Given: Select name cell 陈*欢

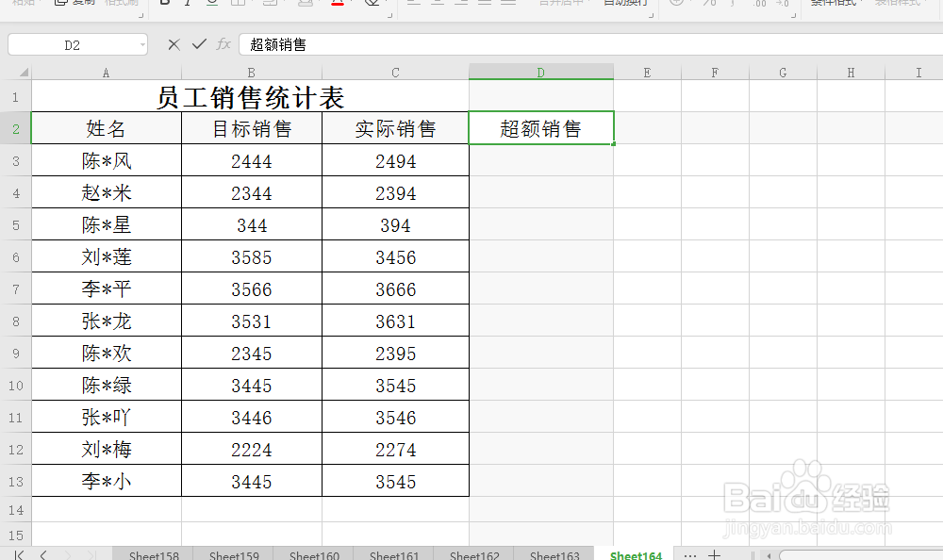Looking at the screenshot, I should tap(106, 354).
